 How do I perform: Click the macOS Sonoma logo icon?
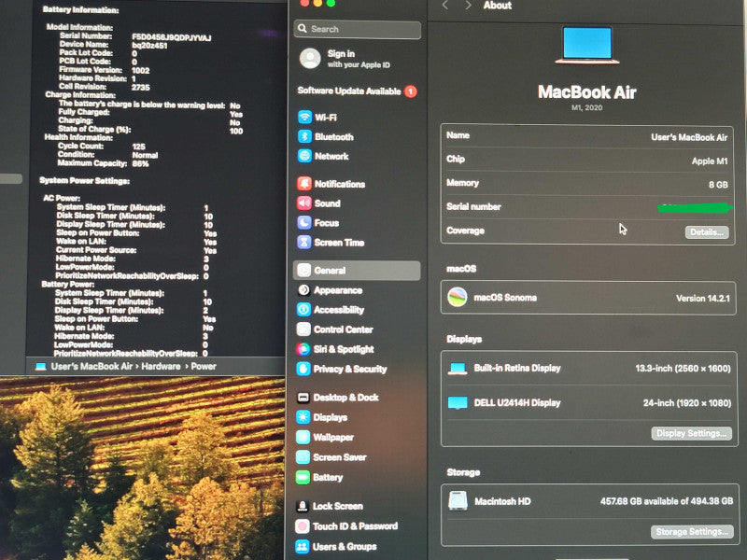click(x=458, y=297)
